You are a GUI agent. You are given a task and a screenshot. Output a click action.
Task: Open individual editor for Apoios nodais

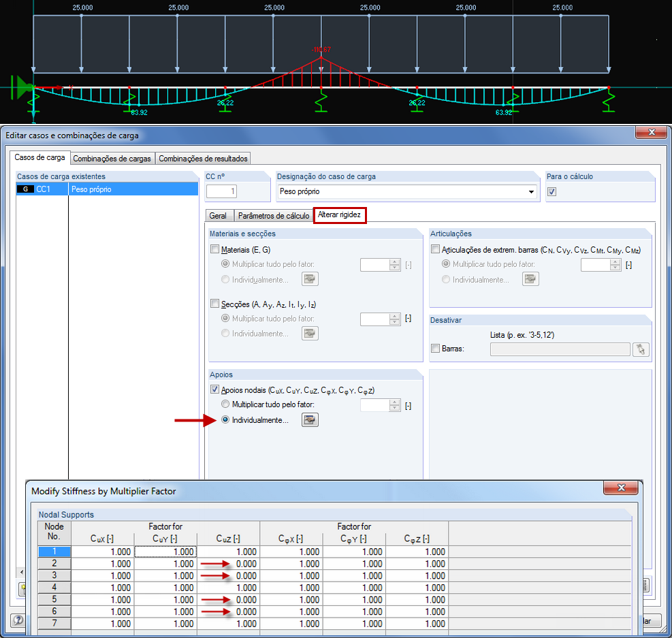[310, 419]
